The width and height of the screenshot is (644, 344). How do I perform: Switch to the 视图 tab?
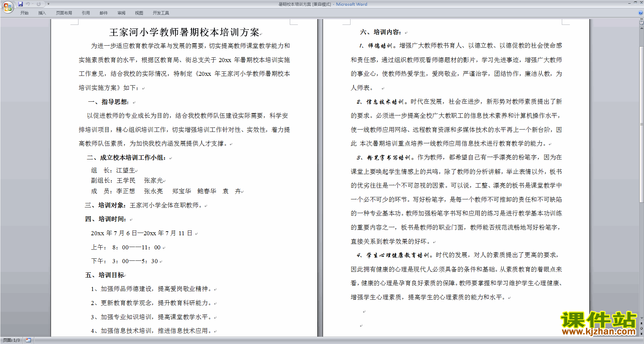tap(139, 13)
